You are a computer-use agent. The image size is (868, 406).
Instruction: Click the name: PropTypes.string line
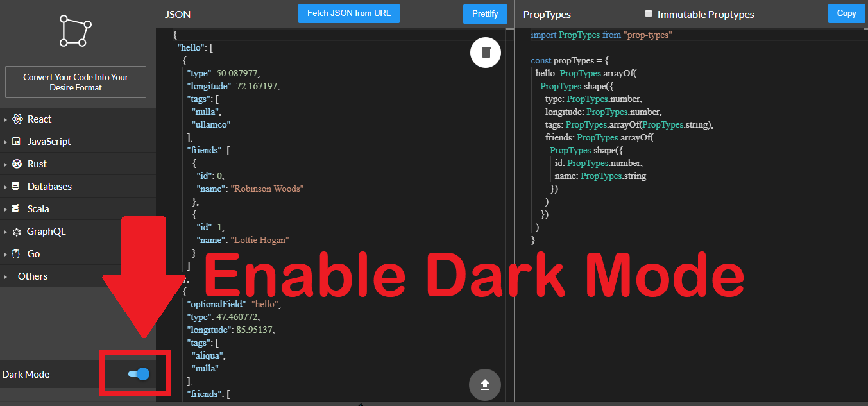click(600, 176)
